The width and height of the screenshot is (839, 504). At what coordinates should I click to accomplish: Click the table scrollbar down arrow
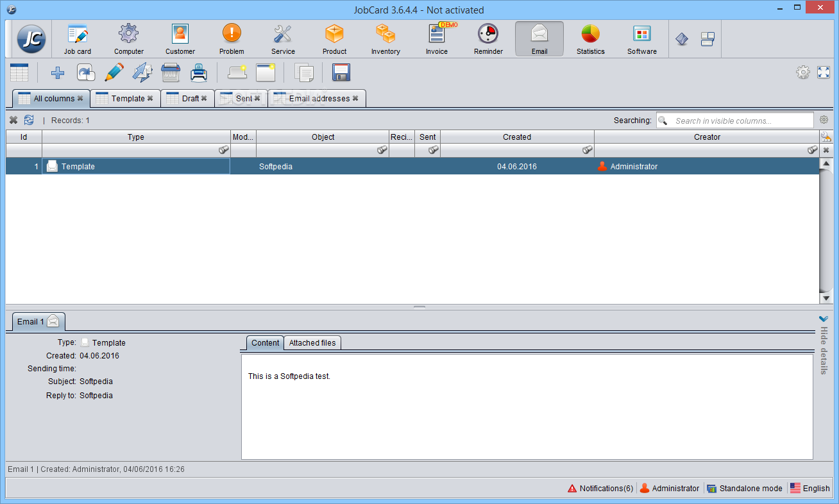coord(826,298)
